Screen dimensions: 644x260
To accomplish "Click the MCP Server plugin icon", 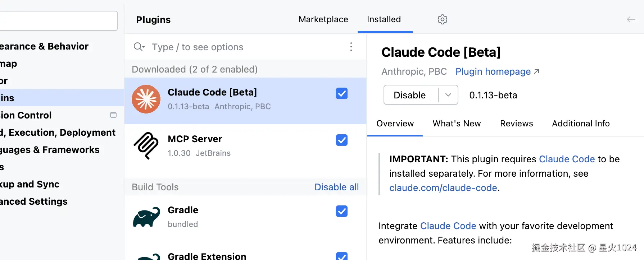I will [x=146, y=145].
